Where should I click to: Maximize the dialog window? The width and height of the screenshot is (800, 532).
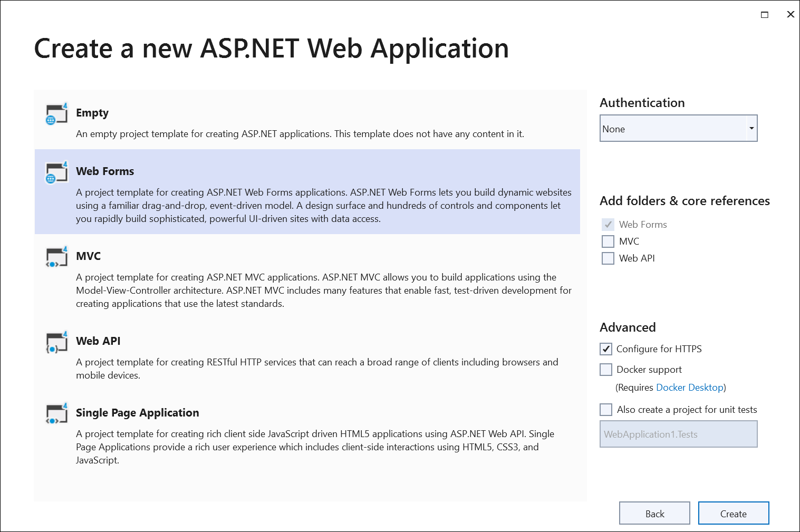(764, 15)
